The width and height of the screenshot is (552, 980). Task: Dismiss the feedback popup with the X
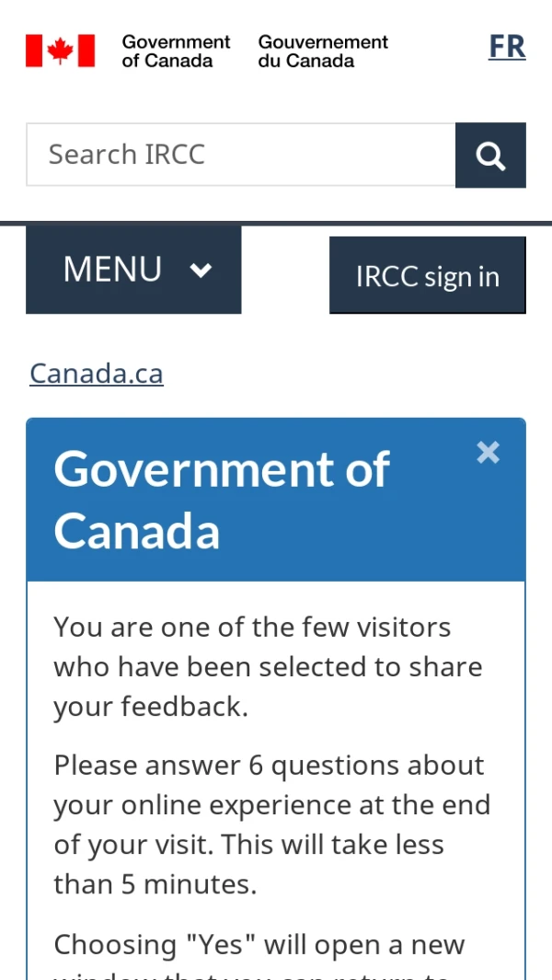489,452
